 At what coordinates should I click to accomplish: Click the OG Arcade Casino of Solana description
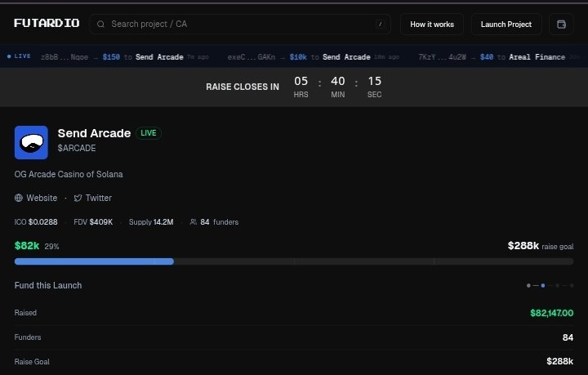click(69, 174)
